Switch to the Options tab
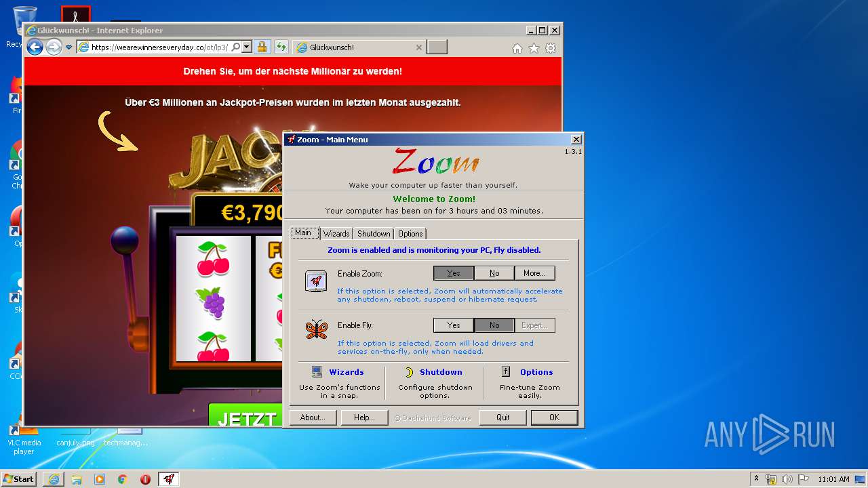Viewport: 868px width, 488px height. tap(410, 234)
